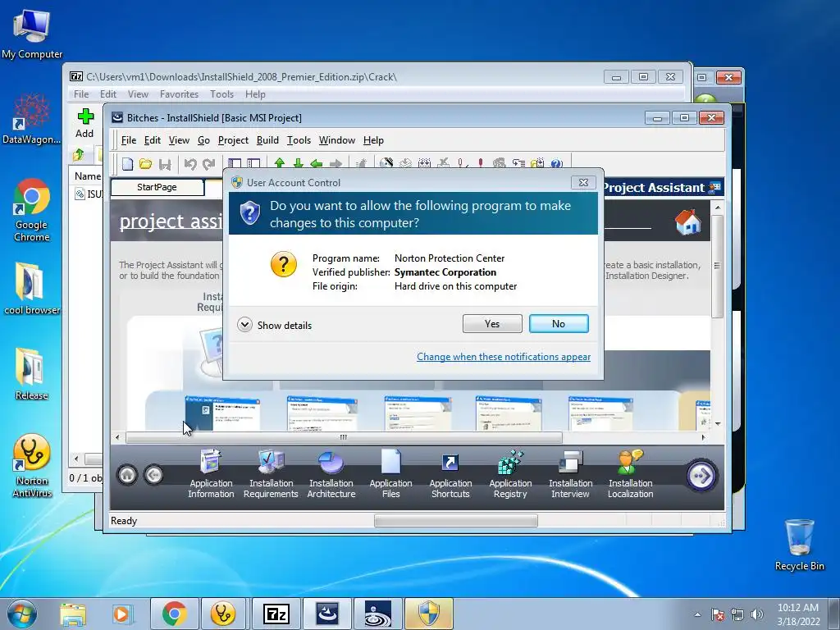Open the Tools menu in 7-Zip window
The image size is (840, 630).
coord(221,94)
